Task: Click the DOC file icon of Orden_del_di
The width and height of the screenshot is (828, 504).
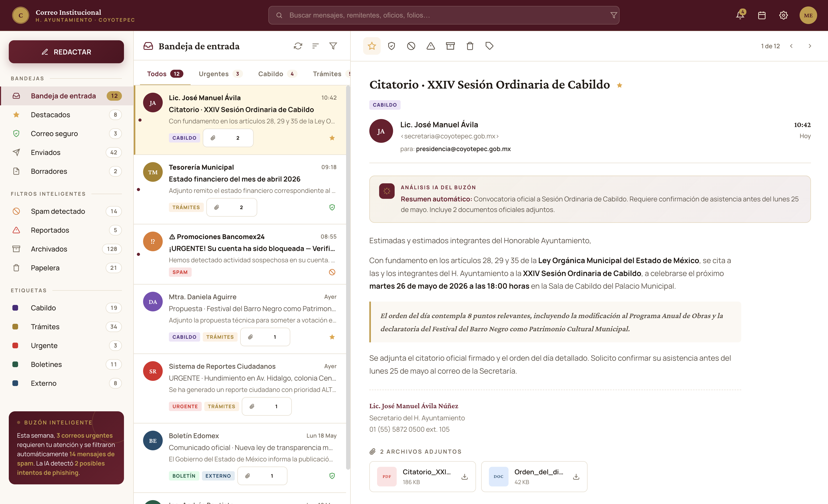Action: (498, 476)
